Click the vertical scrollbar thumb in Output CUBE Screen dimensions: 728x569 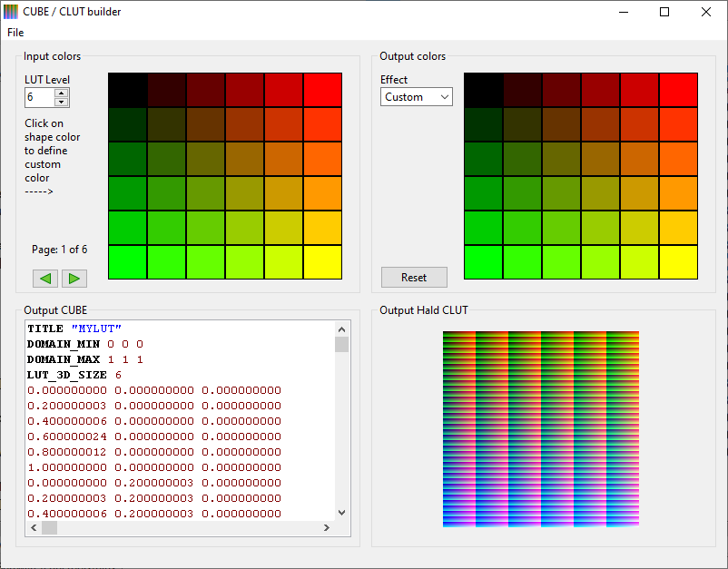tap(341, 344)
